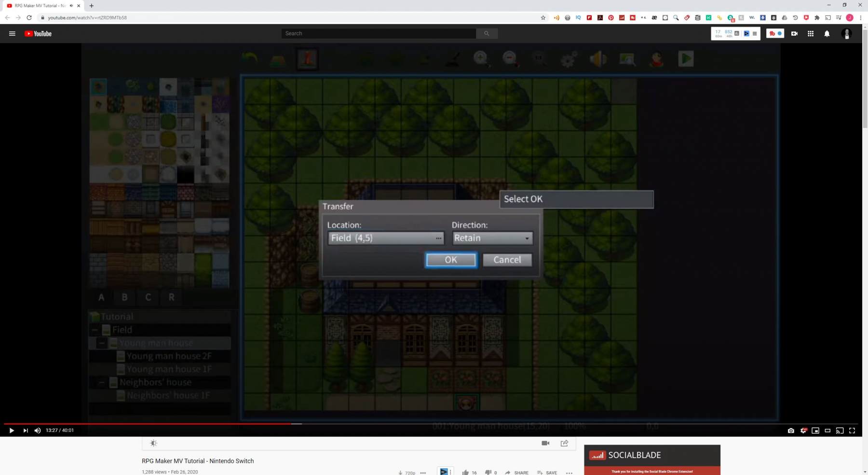
Task: Mute the tab via speaker icon
Action: tap(71, 6)
